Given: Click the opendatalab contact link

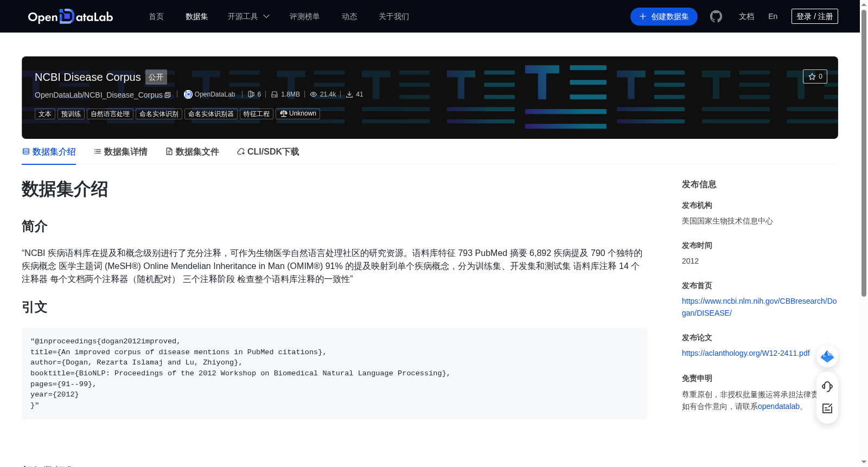Looking at the screenshot, I should (x=778, y=406).
